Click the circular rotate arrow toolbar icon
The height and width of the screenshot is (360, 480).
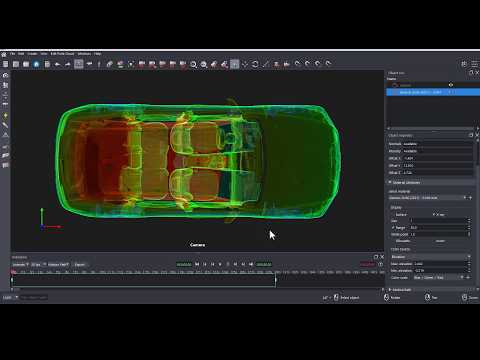[255, 64]
